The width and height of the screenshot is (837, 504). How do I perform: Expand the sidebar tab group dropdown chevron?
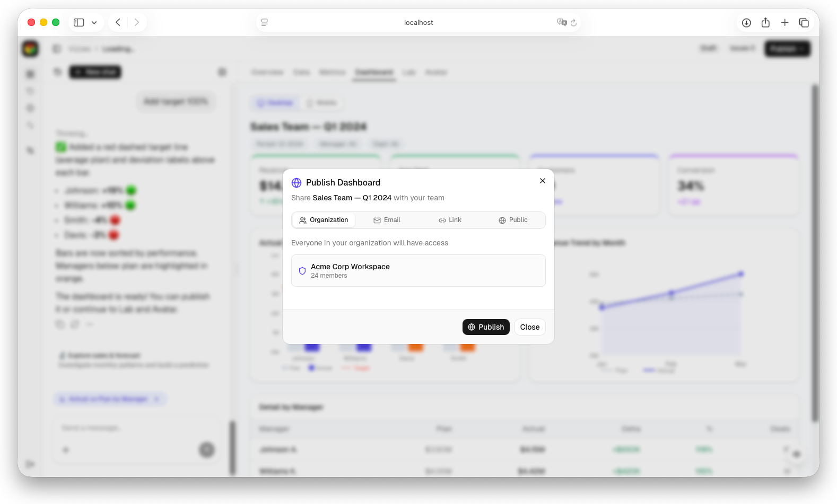click(94, 23)
